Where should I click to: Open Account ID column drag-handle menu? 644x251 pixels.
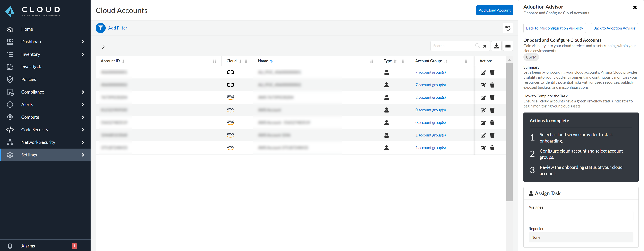pyautogui.click(x=214, y=61)
